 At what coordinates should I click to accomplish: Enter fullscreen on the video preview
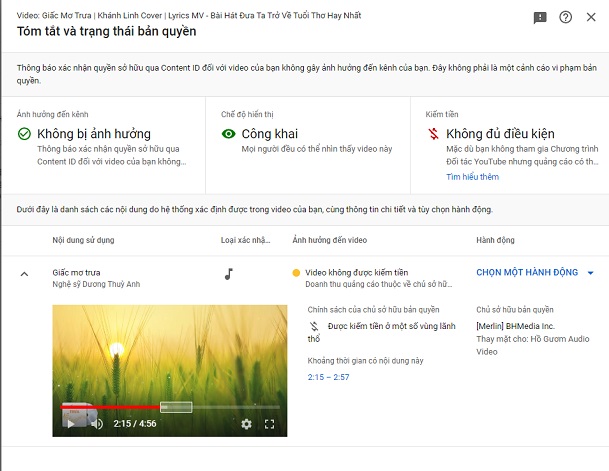point(269,424)
